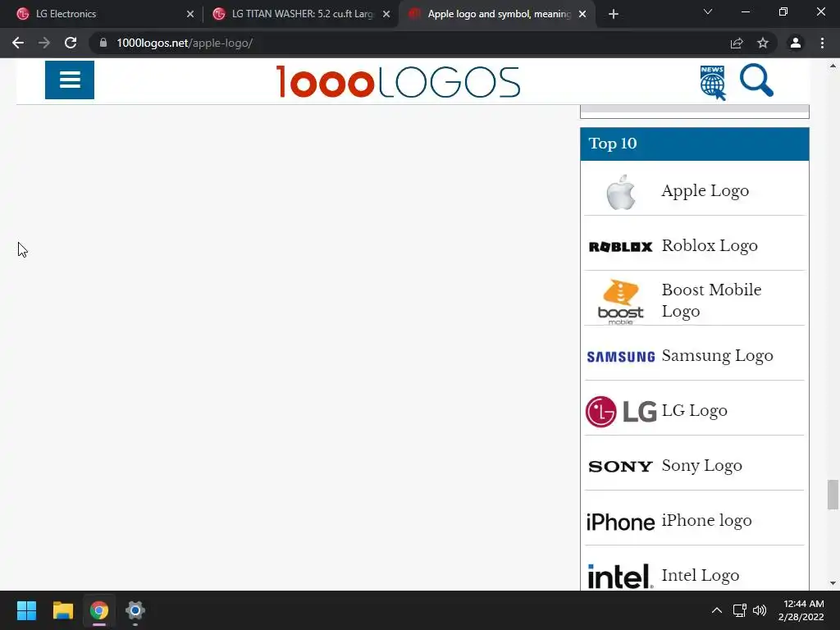Open the iPhone logo link

coord(706,520)
